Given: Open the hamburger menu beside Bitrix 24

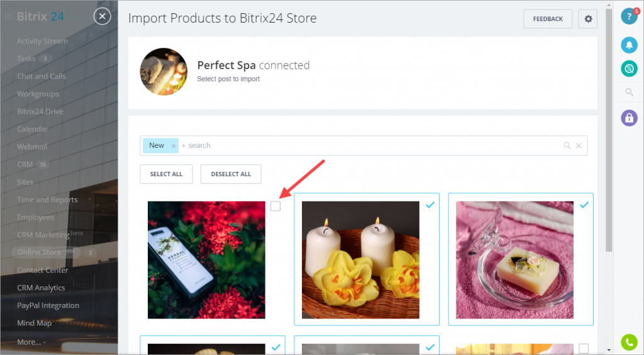Looking at the screenshot, I should [9, 16].
